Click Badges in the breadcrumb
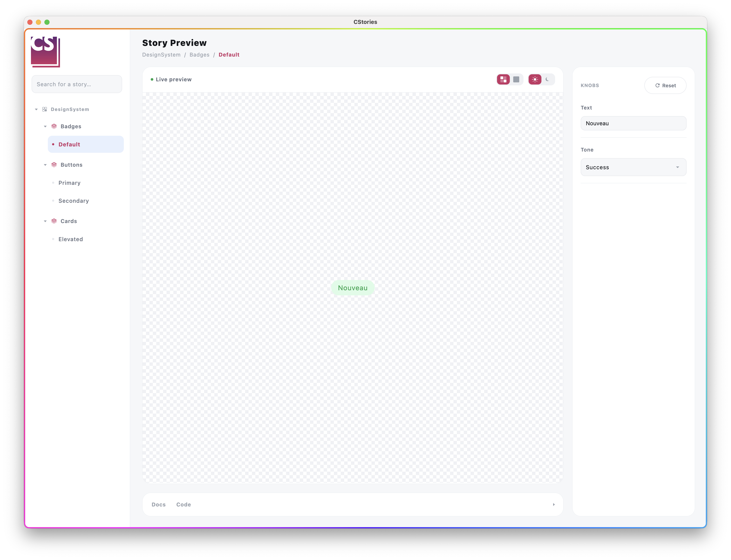731x560 pixels. pos(199,55)
